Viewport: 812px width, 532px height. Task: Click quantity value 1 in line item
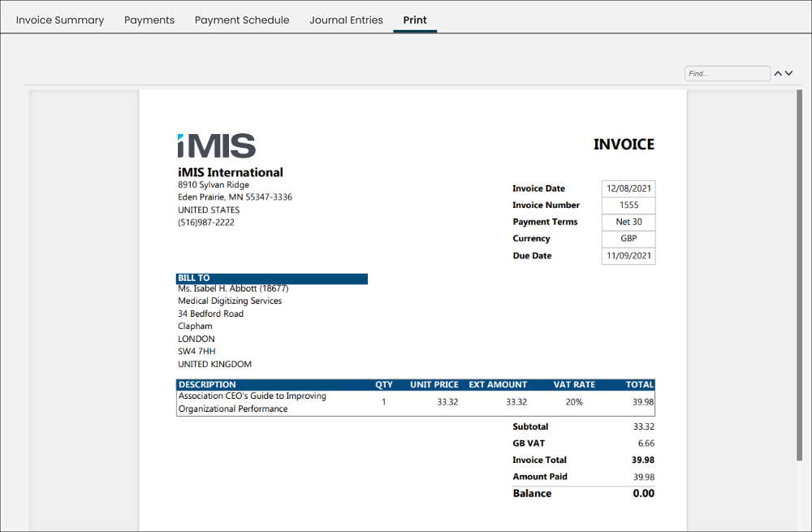(x=384, y=402)
